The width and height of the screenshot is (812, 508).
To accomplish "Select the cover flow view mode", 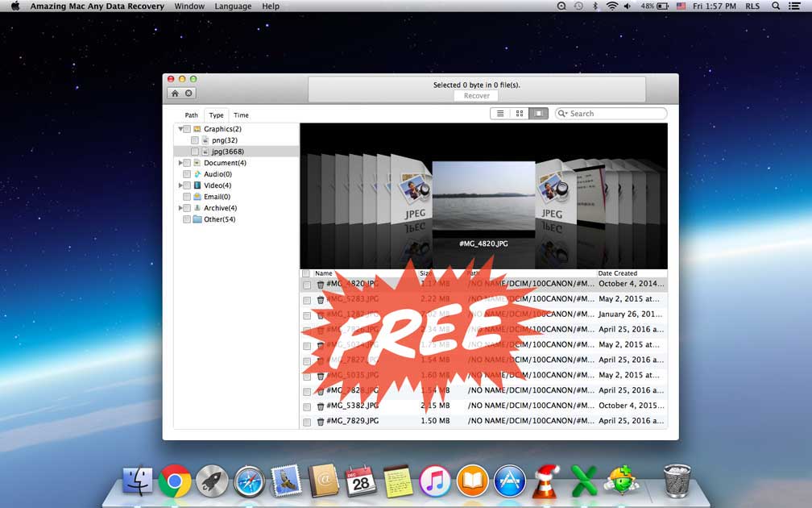I will (x=539, y=114).
